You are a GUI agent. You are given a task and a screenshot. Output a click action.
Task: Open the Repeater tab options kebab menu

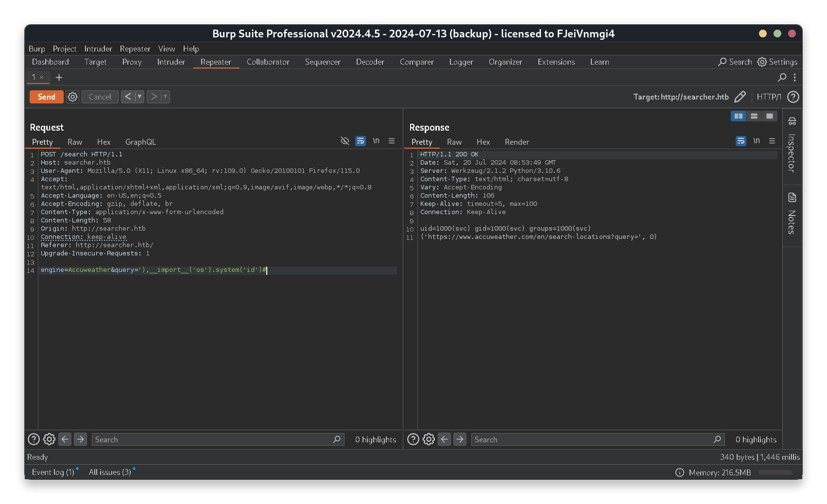pyautogui.click(x=794, y=77)
